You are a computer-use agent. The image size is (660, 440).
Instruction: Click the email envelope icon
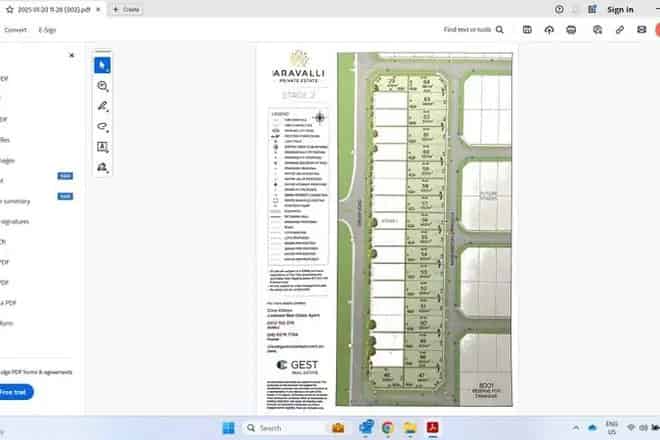pyautogui.click(x=641, y=29)
